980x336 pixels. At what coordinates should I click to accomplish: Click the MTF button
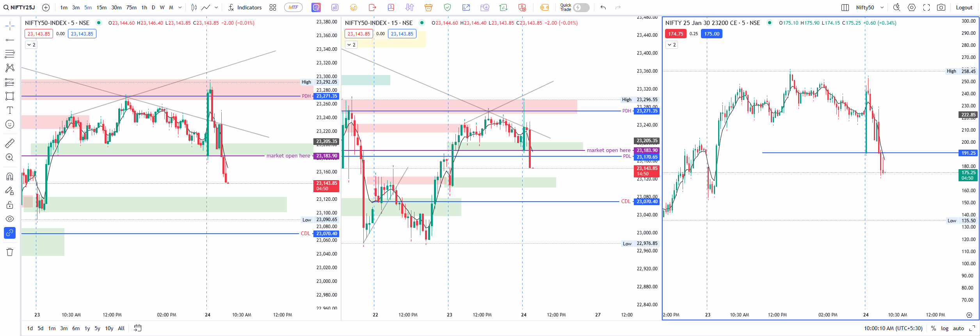click(x=293, y=7)
